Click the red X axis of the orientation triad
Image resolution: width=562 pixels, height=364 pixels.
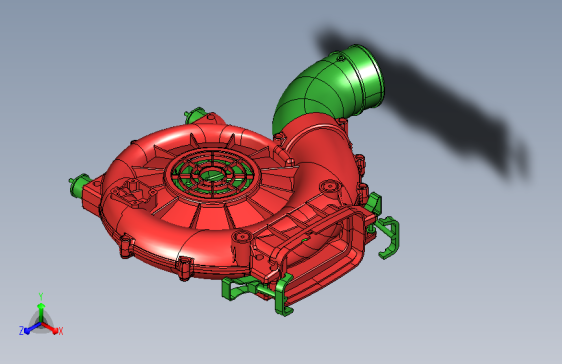coord(50,328)
